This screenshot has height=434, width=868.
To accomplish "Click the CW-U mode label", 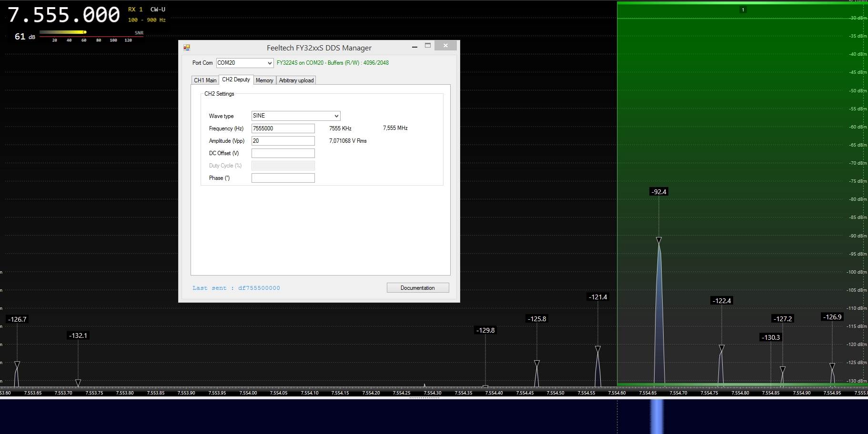I will 158,10.
